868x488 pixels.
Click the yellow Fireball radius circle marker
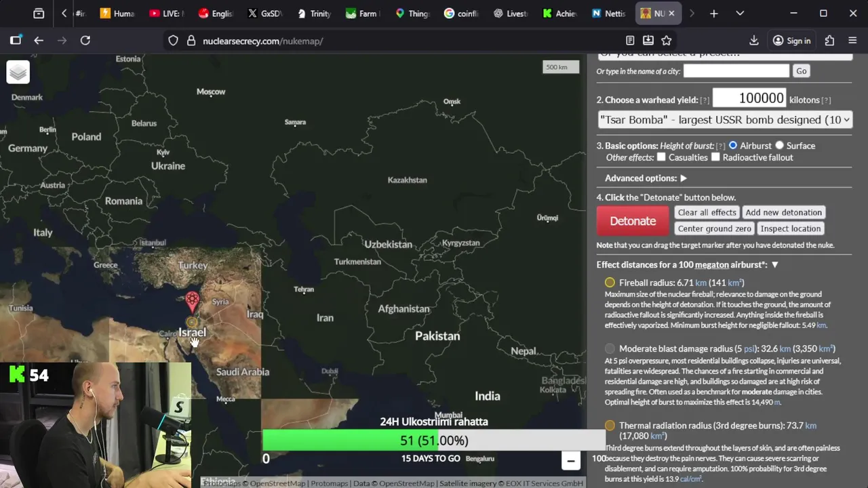pyautogui.click(x=610, y=283)
